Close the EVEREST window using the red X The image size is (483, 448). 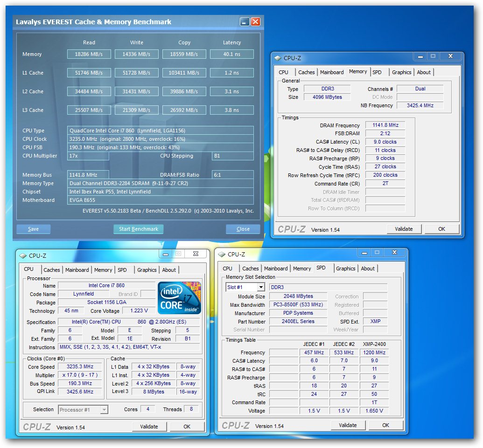[255, 22]
